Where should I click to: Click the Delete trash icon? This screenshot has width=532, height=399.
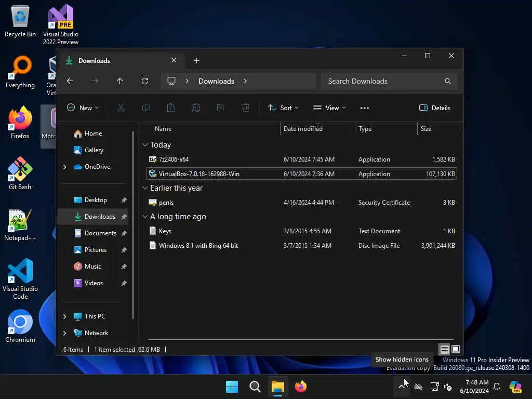pos(246,108)
